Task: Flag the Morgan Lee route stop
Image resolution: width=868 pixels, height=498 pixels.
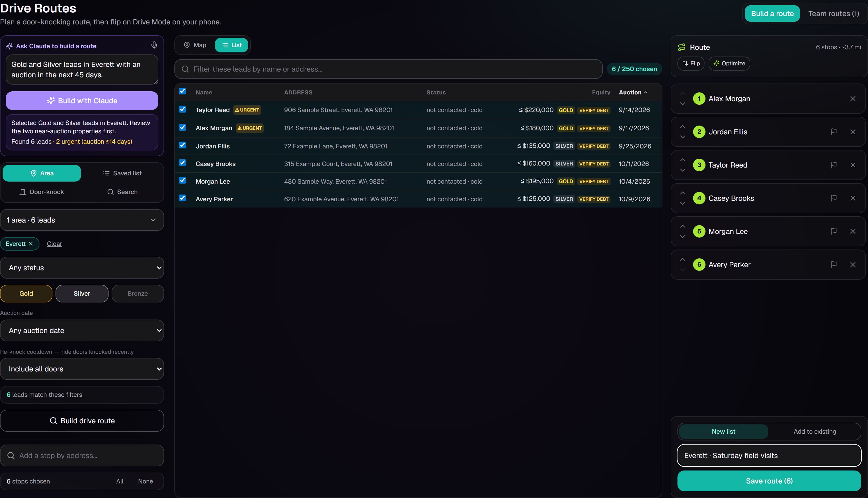Action: click(x=833, y=231)
